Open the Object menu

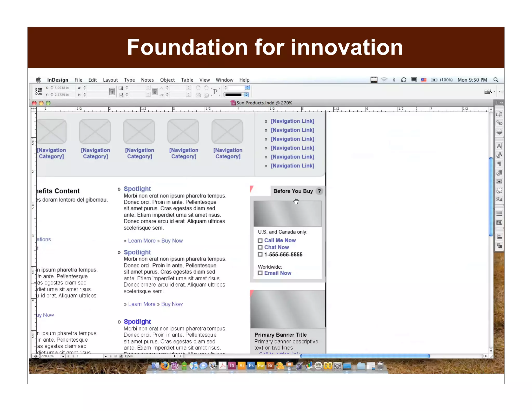tap(167, 80)
